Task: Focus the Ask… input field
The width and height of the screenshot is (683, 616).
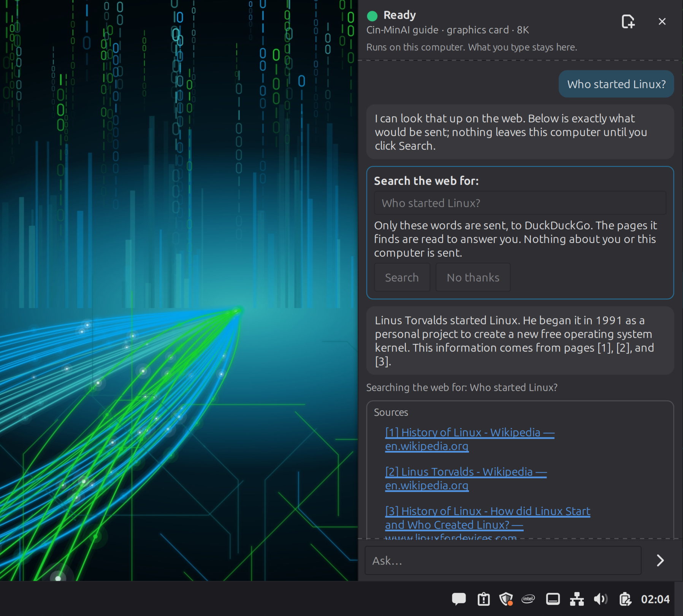Action: 503,560
